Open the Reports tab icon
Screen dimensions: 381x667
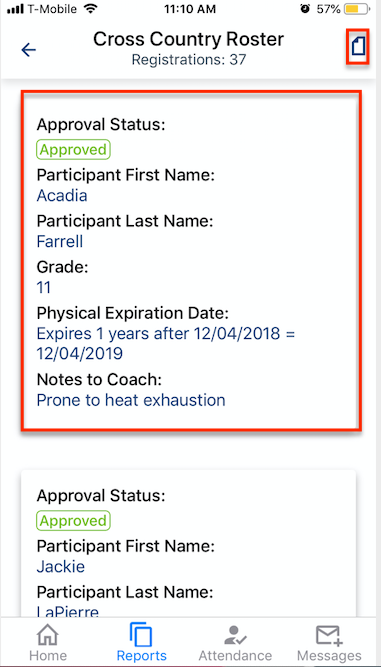tap(141, 635)
